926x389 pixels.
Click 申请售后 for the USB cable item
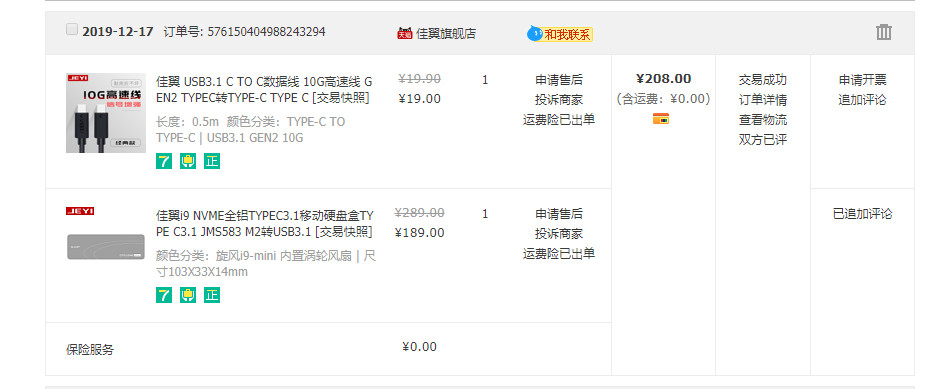click(559, 80)
